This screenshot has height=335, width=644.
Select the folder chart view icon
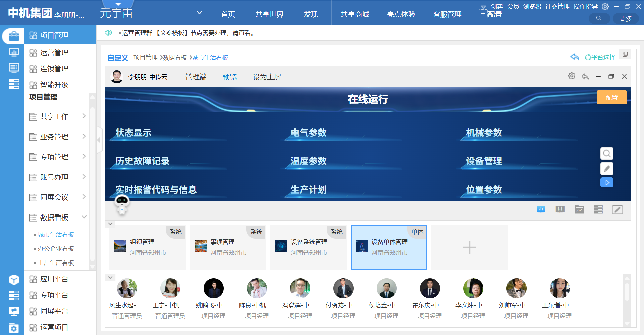pyautogui.click(x=579, y=210)
